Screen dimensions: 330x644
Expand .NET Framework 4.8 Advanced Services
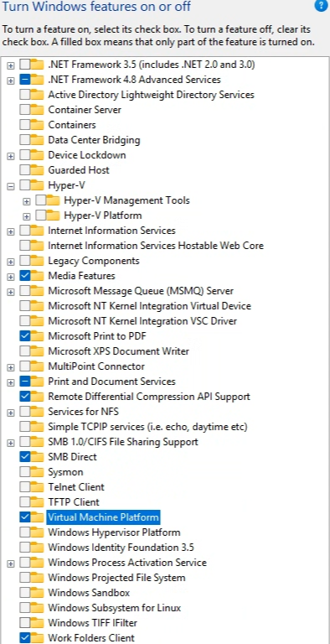tap(11, 80)
